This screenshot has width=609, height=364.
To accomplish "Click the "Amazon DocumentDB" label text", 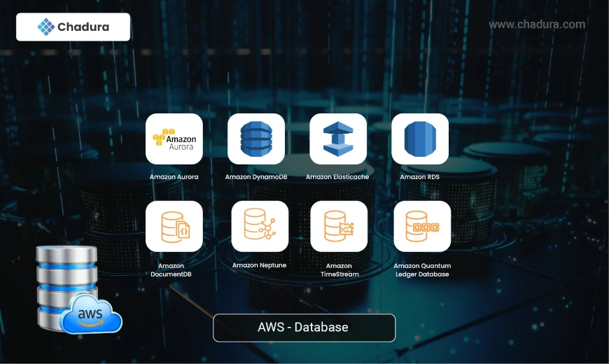I will point(171,270).
